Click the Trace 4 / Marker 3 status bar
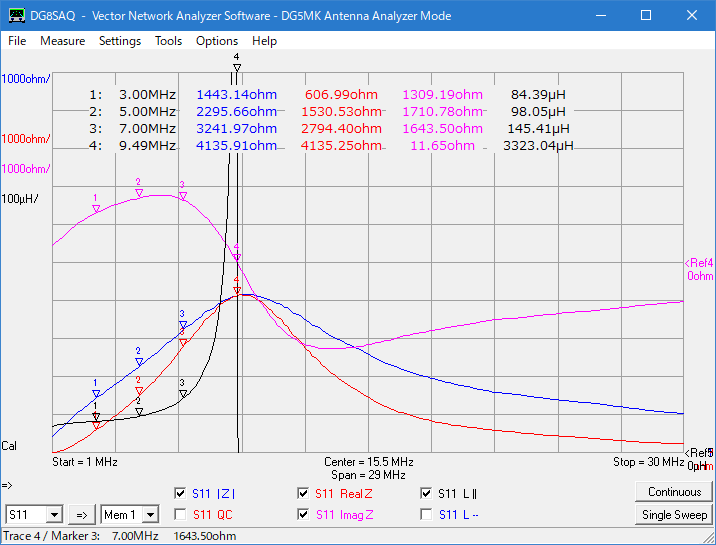716x545 pixels. point(120,536)
